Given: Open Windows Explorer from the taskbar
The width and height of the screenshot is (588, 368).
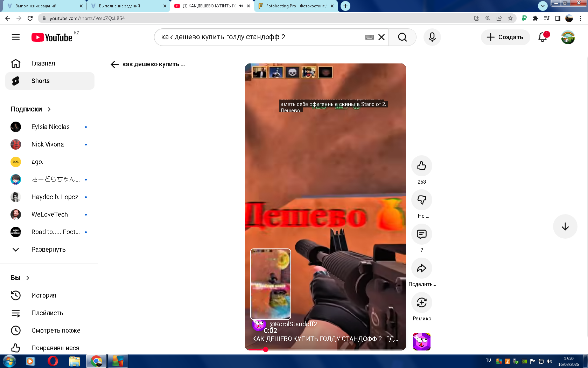Looking at the screenshot, I should pyautogui.click(x=74, y=361).
